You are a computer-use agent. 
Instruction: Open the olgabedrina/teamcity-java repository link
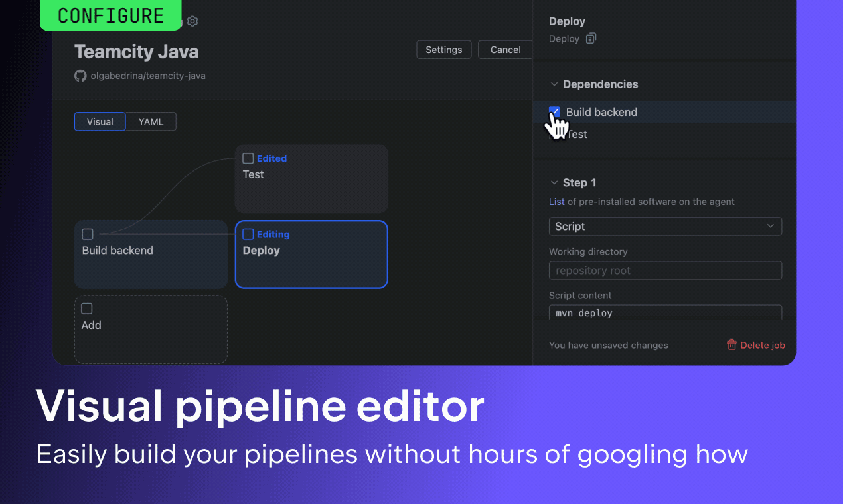coord(148,76)
